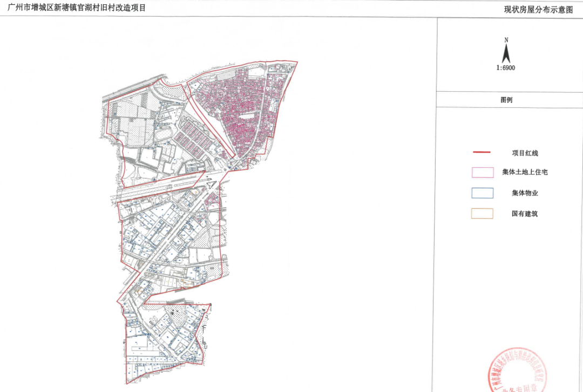This screenshot has width=583, height=392.
Task: Click the legend label 项目红线
Action: click(525, 153)
